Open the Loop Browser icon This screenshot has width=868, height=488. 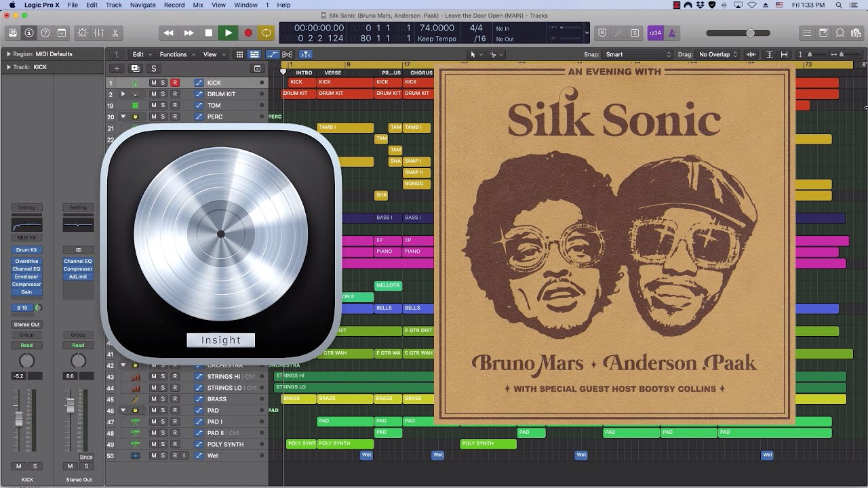click(x=840, y=33)
